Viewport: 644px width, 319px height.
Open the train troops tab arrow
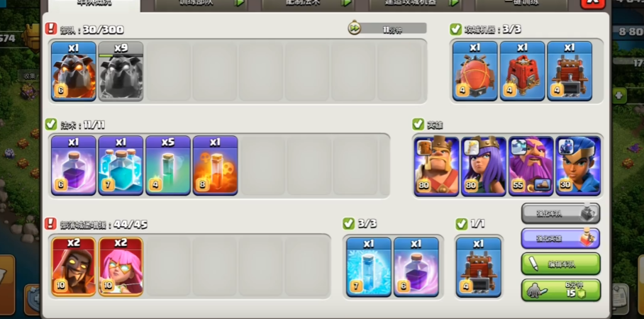pyautogui.click(x=239, y=2)
